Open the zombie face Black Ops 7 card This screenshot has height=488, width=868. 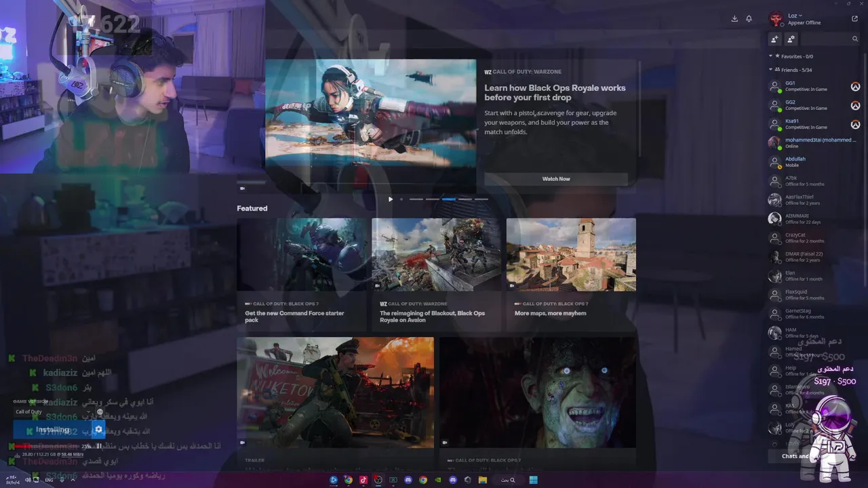click(538, 392)
